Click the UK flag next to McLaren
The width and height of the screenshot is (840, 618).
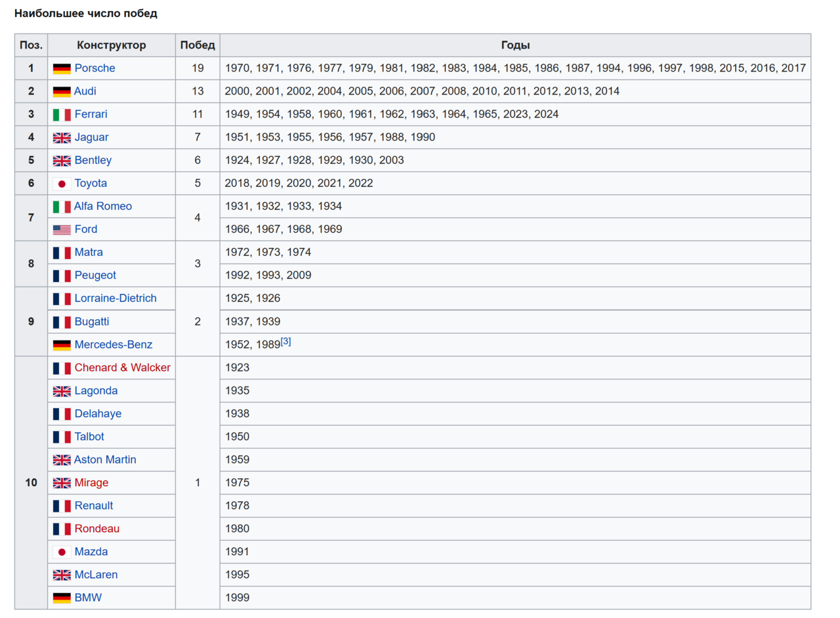click(62, 575)
